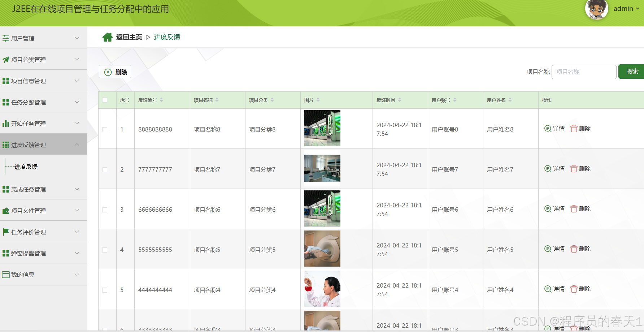Open the 用户管理 menu label

23,38
